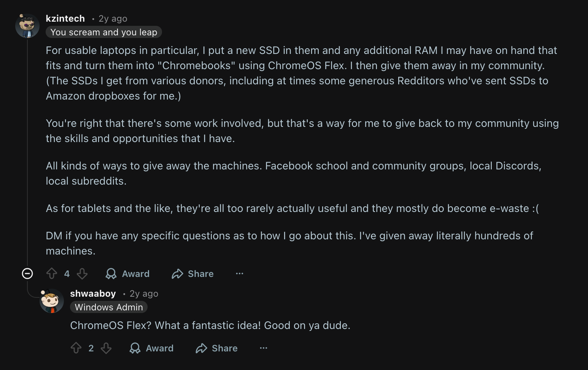Image resolution: width=588 pixels, height=370 pixels.
Task: Open kzintech's avatar profile picture
Action: coord(27,26)
